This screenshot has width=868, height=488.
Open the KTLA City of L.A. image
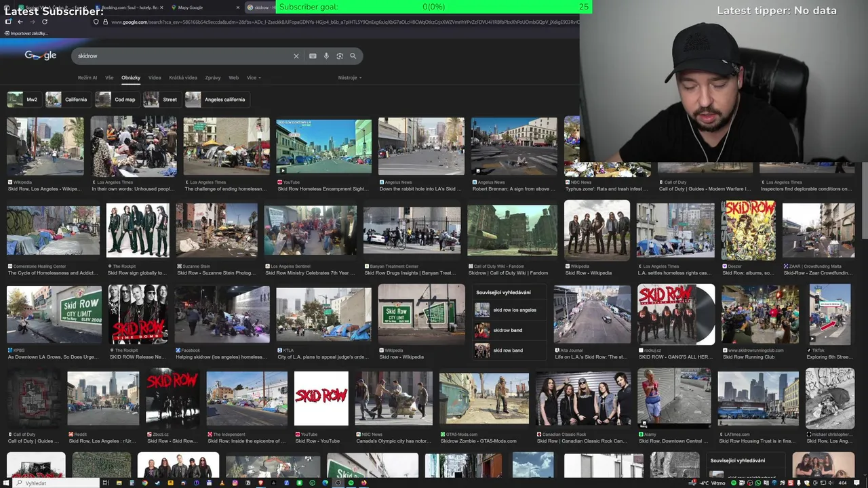(323, 314)
